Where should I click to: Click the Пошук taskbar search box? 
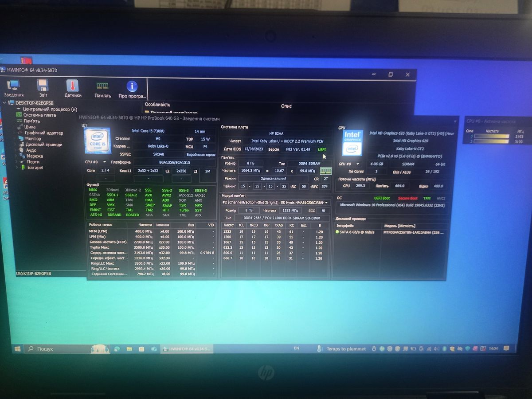click(66, 349)
